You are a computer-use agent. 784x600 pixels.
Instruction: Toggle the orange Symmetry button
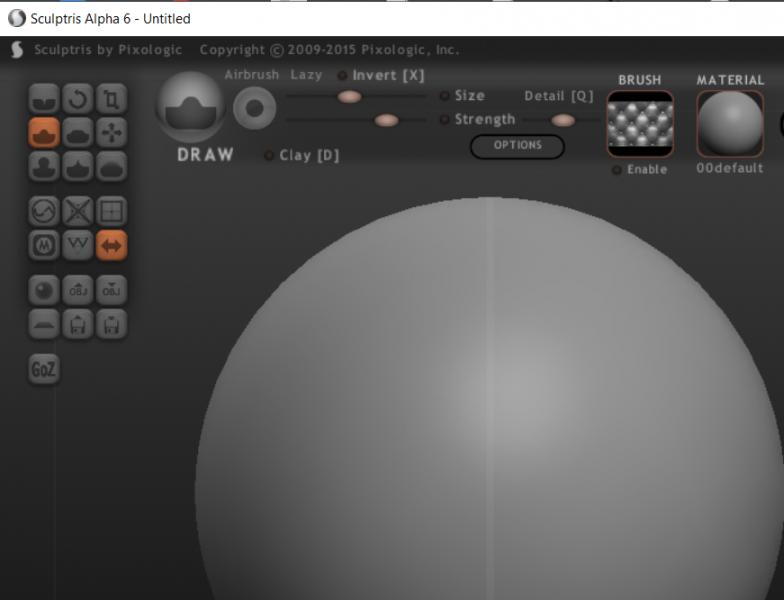(x=112, y=245)
